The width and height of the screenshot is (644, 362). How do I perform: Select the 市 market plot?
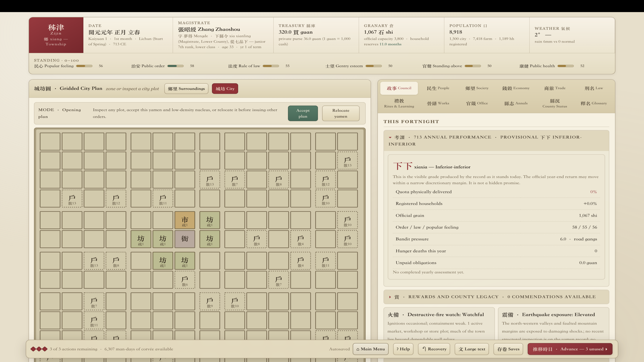[x=185, y=220]
